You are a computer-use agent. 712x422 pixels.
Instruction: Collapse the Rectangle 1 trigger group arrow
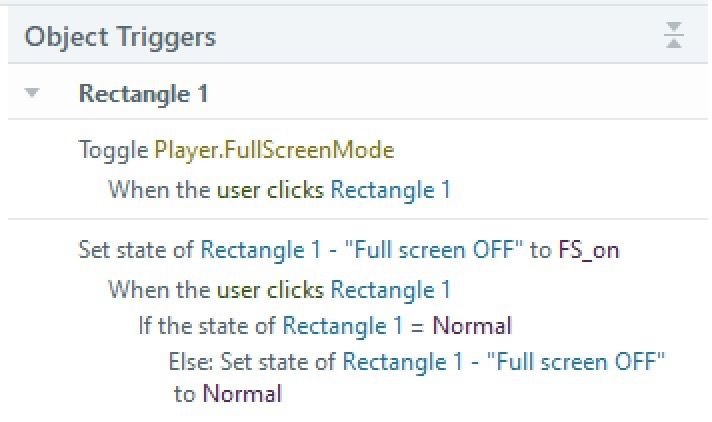click(32, 94)
